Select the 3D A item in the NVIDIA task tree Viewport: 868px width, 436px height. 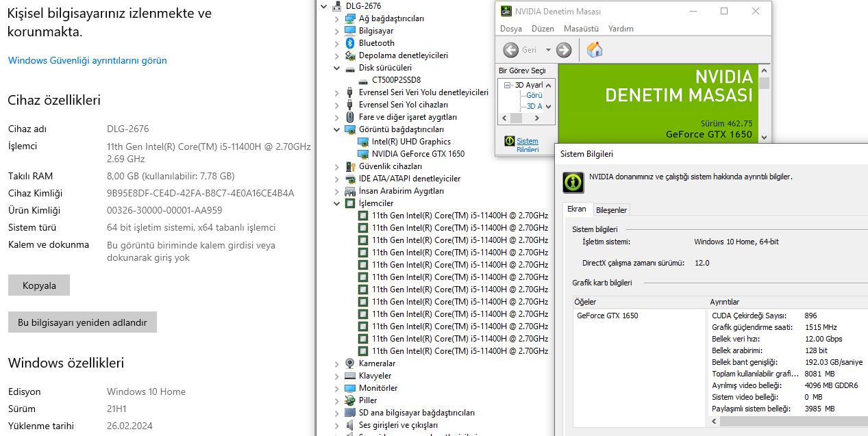534,107
